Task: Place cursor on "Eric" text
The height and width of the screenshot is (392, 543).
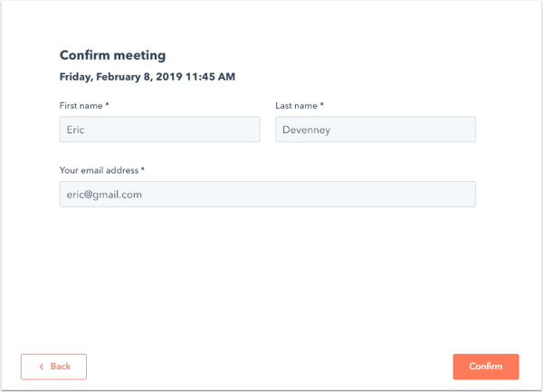Action: tap(75, 129)
